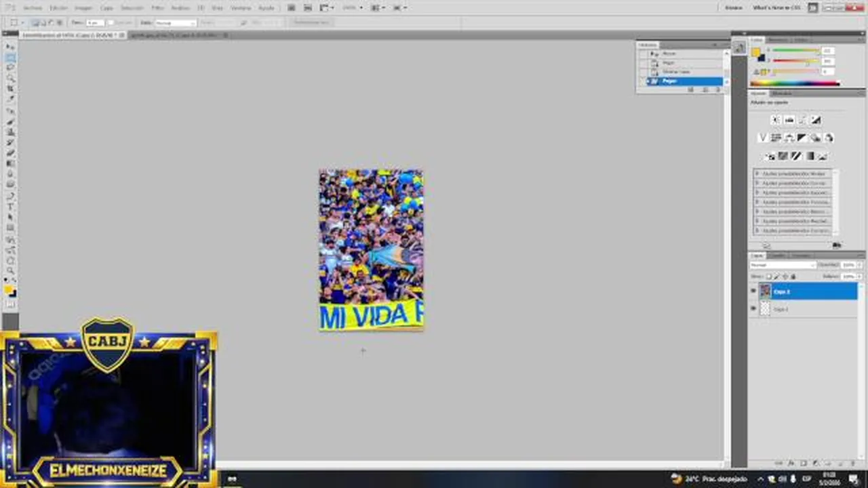Screen dimensions: 868x488
Task: Add a Threshold adjustment
Action: (796, 156)
